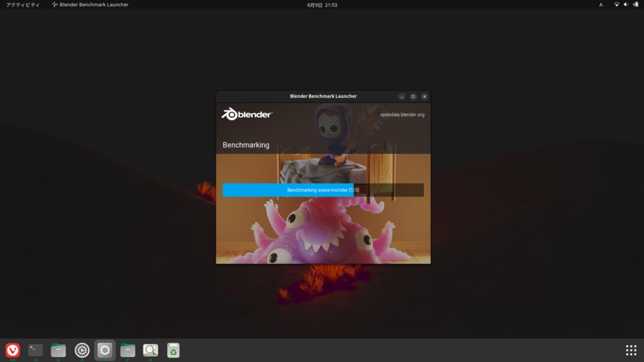Open the Wi-Fi network status icon

[616, 4]
